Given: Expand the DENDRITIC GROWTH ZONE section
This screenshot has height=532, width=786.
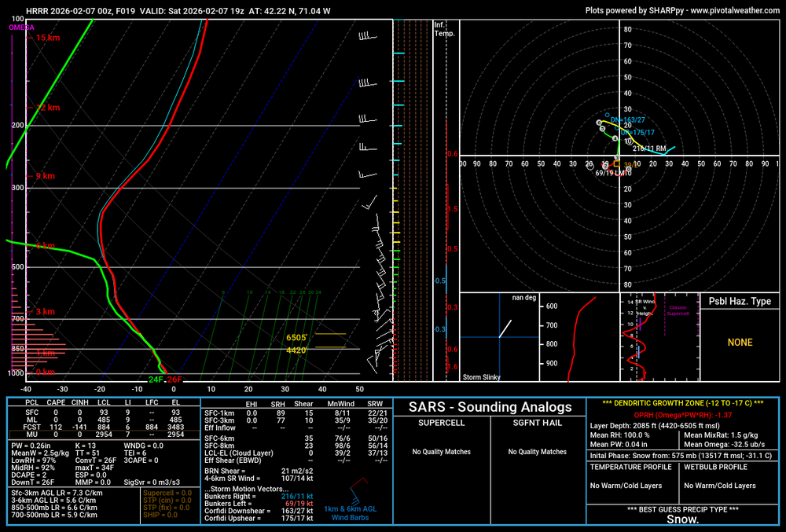Looking at the screenshot, I should [x=681, y=404].
